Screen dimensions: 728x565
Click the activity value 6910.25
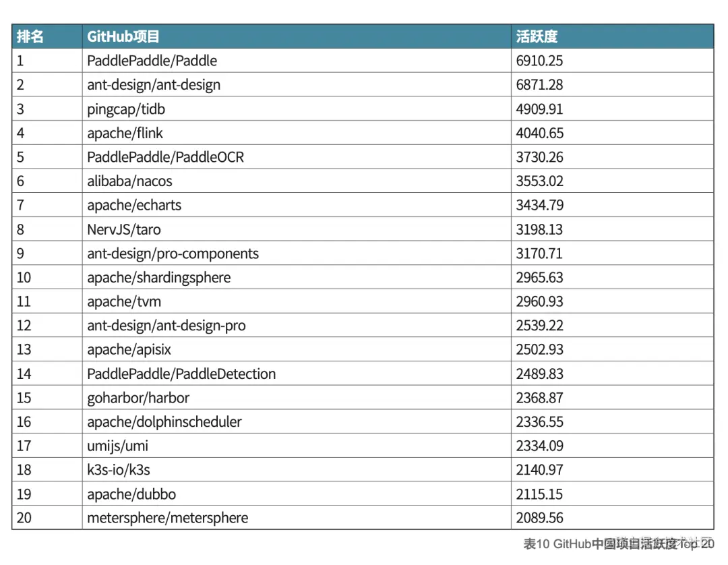coord(539,61)
